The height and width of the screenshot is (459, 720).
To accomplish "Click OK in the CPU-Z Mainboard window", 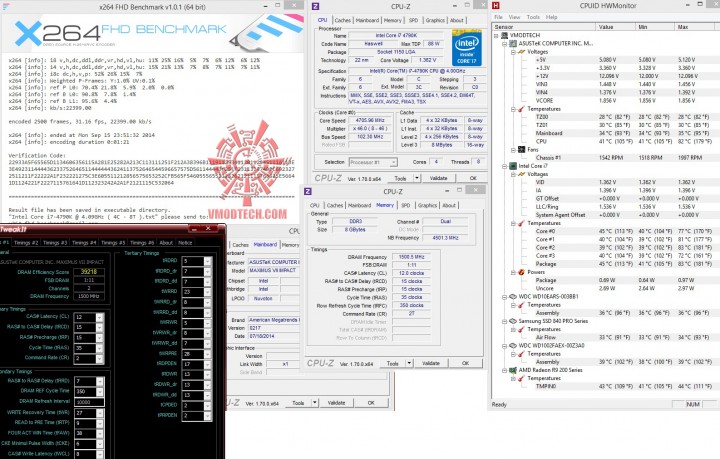I will (371, 403).
